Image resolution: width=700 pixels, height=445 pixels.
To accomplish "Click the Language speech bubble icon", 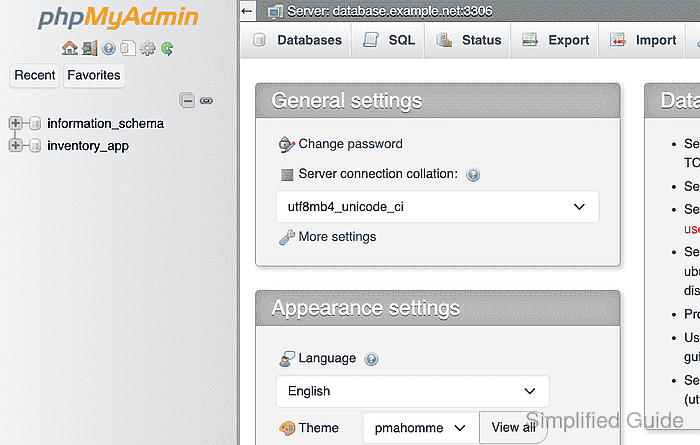I will pos(287,359).
